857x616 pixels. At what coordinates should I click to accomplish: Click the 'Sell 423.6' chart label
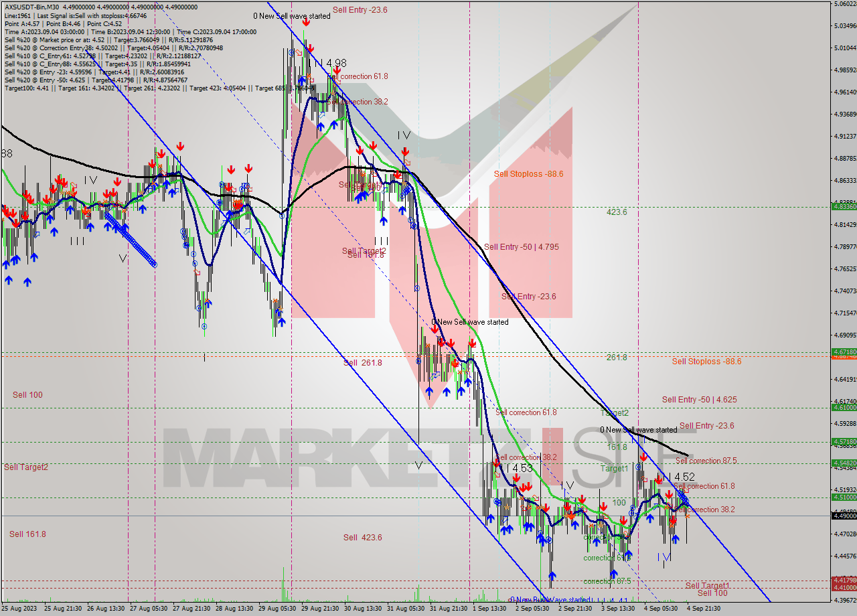point(362,538)
